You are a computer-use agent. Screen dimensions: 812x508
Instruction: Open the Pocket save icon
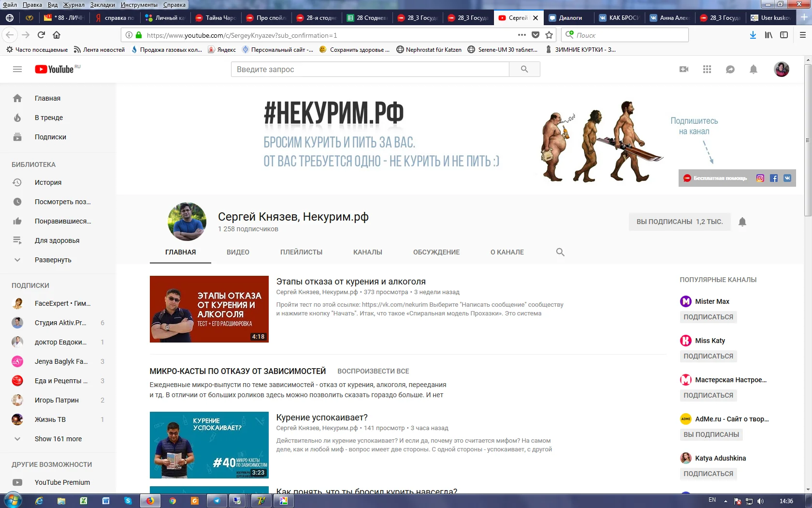coord(536,35)
